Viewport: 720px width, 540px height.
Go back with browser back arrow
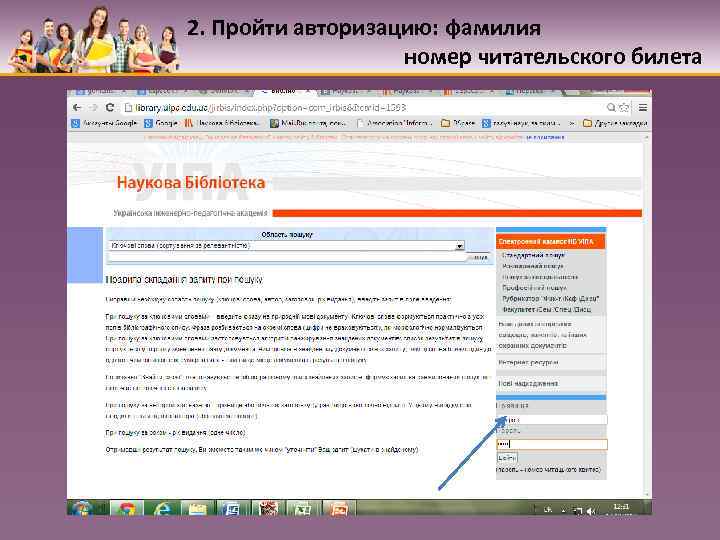click(x=77, y=107)
